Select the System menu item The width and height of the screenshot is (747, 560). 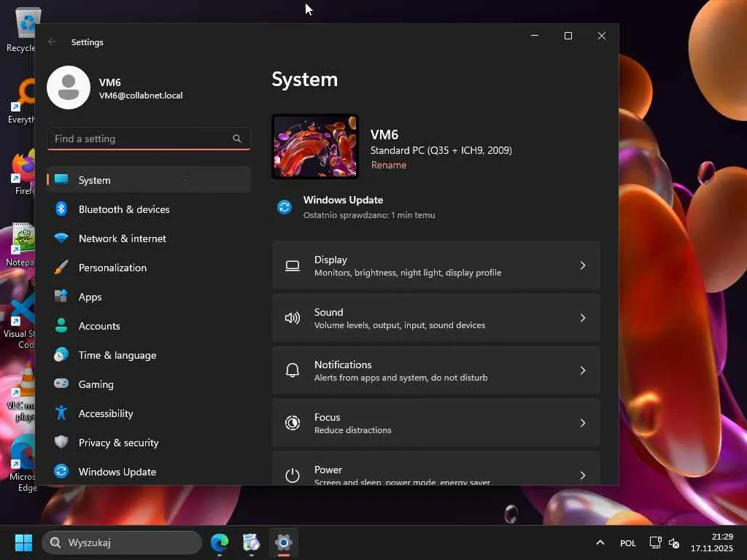click(149, 180)
